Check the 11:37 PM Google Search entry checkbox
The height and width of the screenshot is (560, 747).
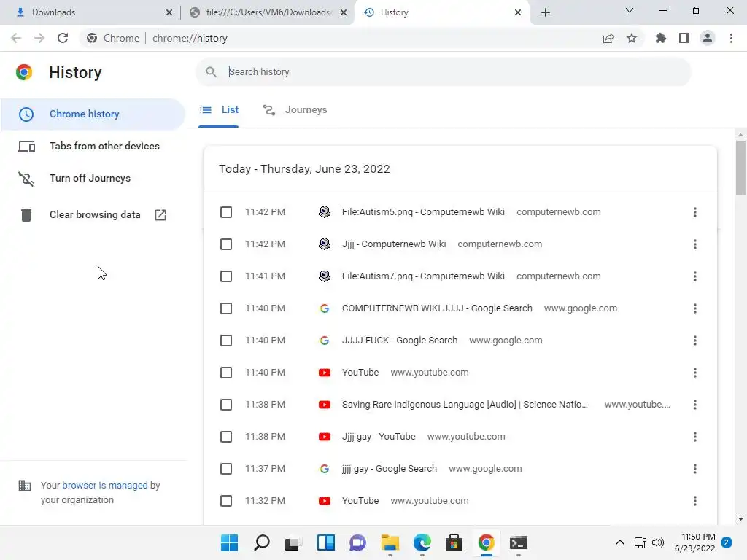(226, 469)
